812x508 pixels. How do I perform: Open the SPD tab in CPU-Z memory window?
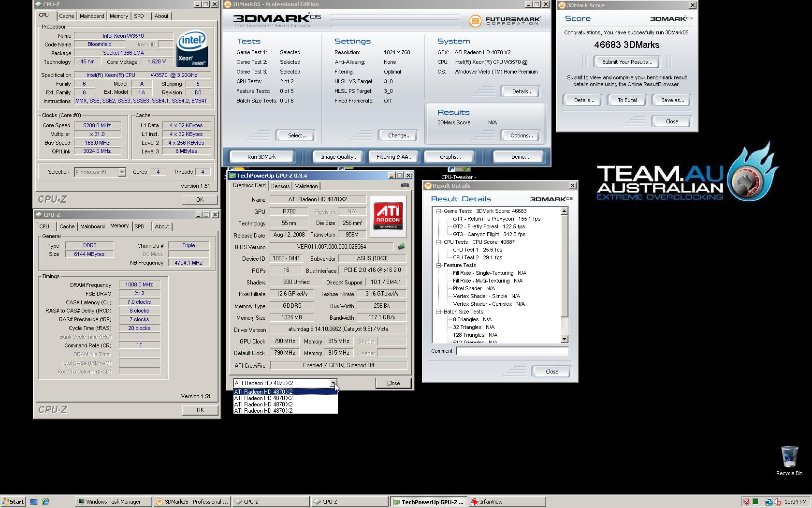coord(139,226)
